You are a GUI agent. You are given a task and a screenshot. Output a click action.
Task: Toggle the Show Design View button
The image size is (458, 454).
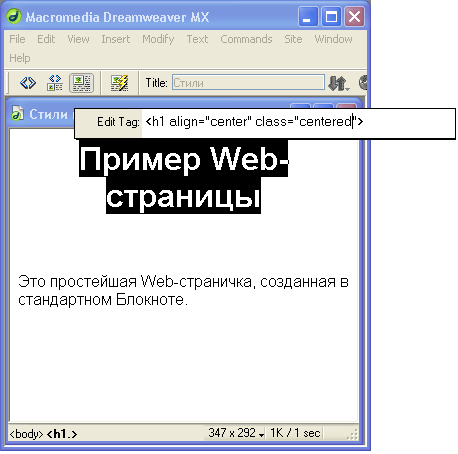click(x=81, y=83)
